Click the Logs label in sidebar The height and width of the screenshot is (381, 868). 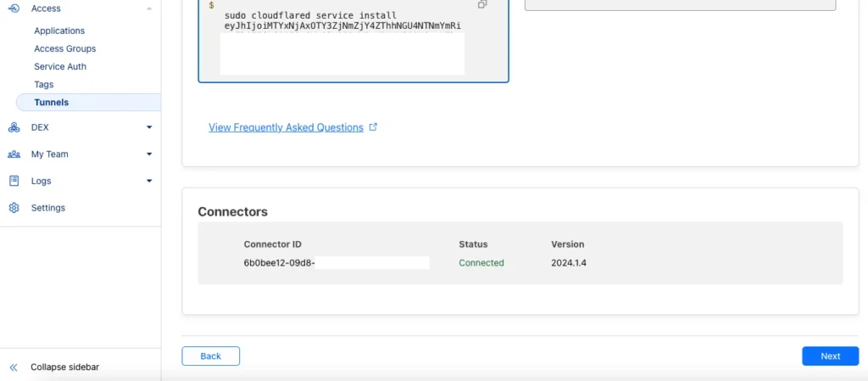(41, 181)
